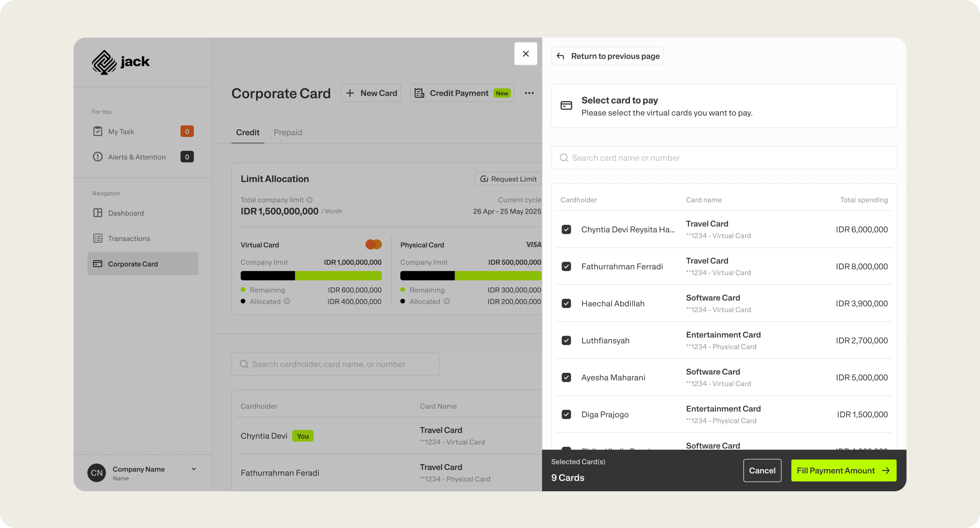The width and height of the screenshot is (980, 528).
Task: Click Return to previous page
Action: click(x=607, y=56)
